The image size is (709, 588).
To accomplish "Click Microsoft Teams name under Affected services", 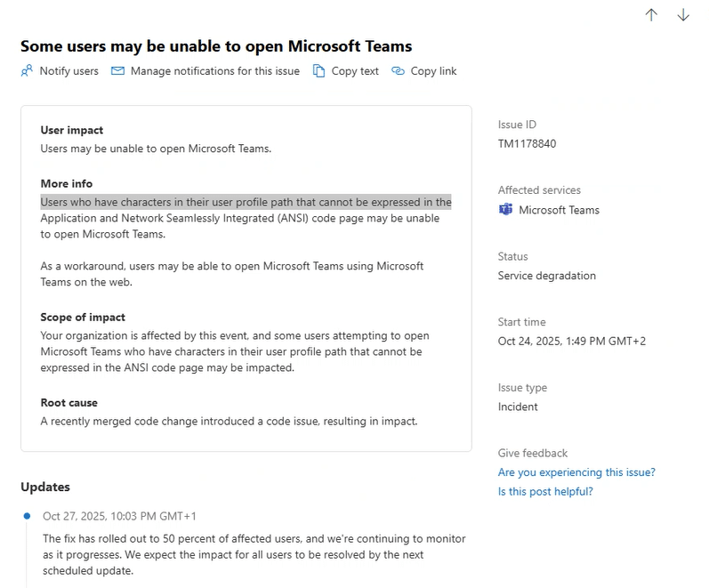I will point(559,210).
